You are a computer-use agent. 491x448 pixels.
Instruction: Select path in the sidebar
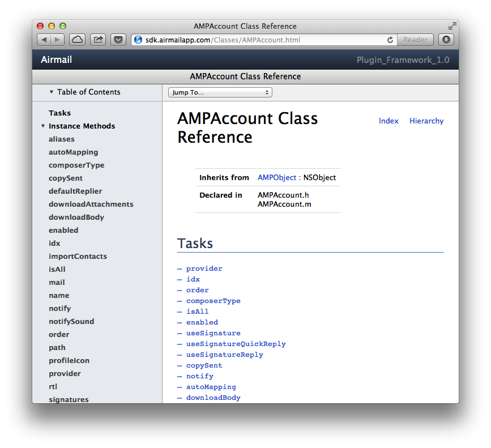click(x=57, y=348)
